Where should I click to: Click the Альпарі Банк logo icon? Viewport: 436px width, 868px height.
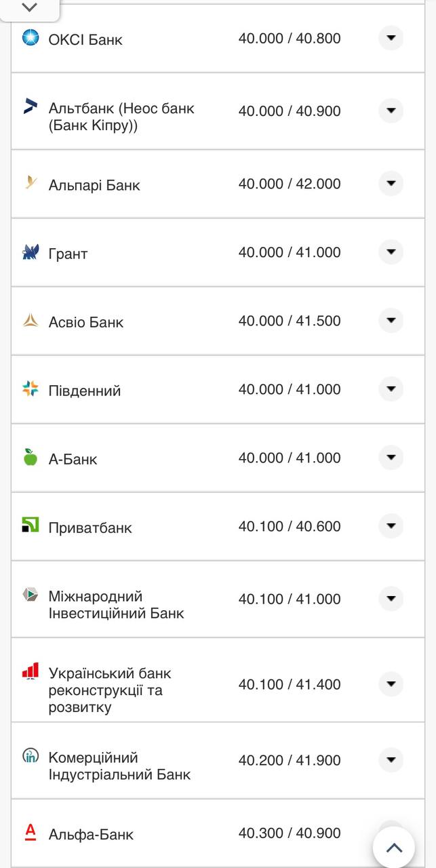coord(30,183)
